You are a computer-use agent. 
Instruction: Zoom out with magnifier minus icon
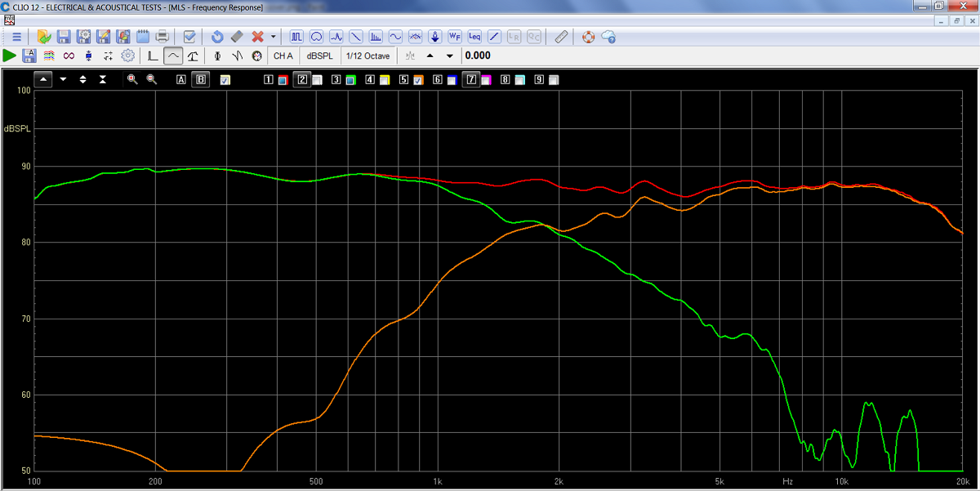point(151,79)
